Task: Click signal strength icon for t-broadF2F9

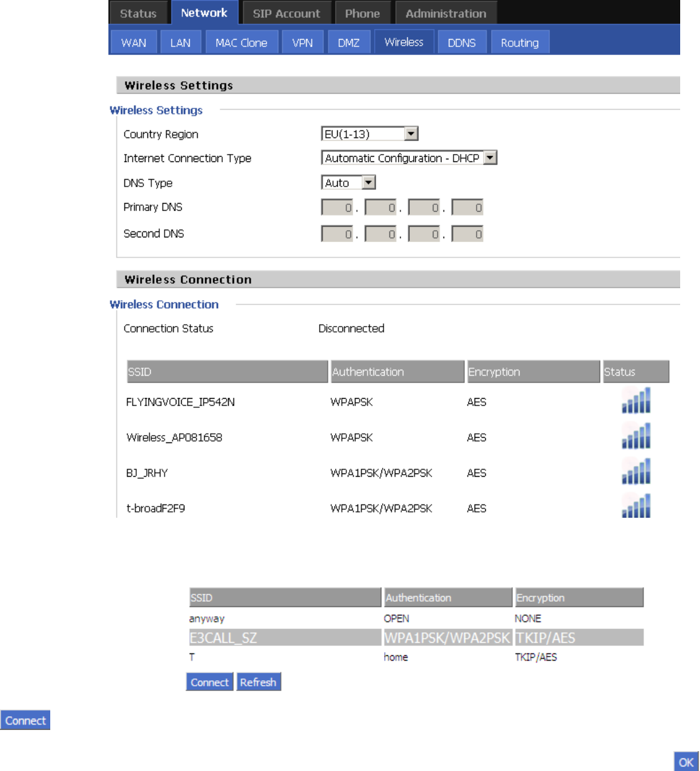Action: [636, 505]
